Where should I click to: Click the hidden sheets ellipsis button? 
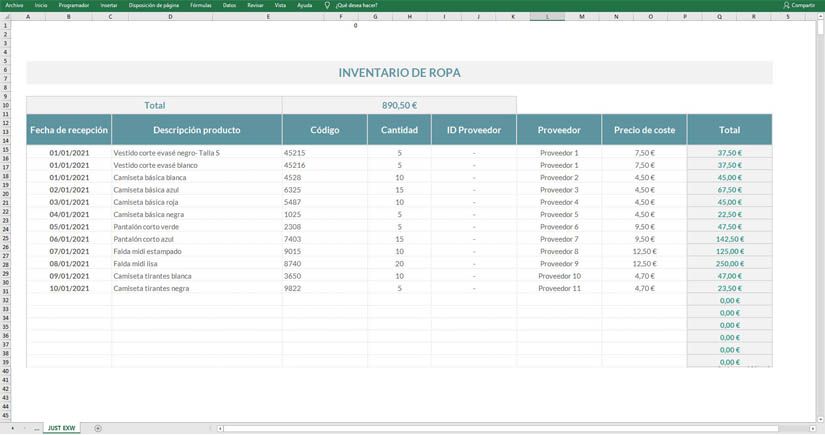point(37,428)
